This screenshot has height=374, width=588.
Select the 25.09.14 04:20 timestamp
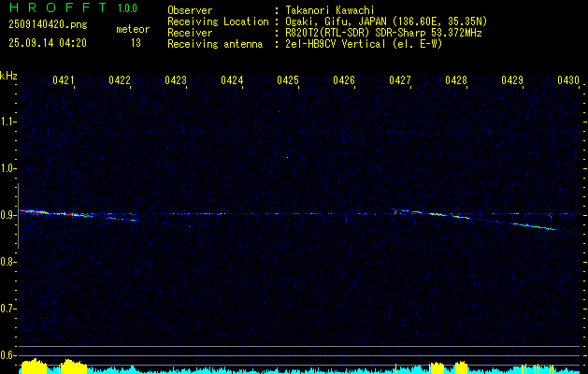[48, 43]
